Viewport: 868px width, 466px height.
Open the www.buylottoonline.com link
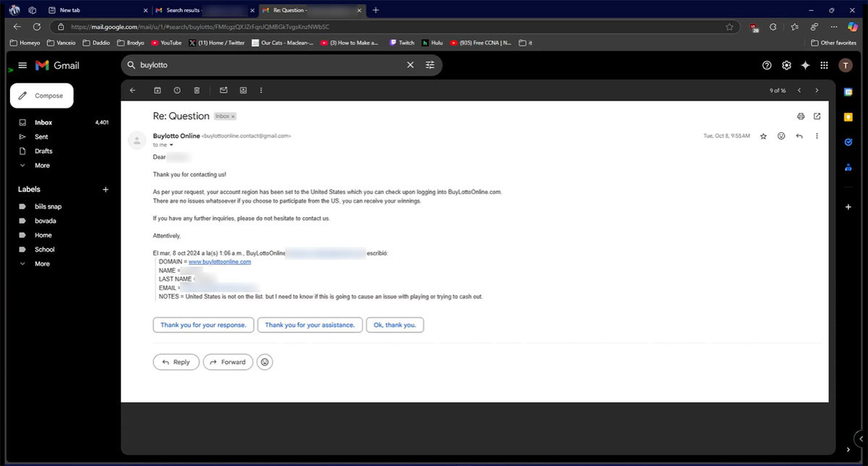[220, 262]
